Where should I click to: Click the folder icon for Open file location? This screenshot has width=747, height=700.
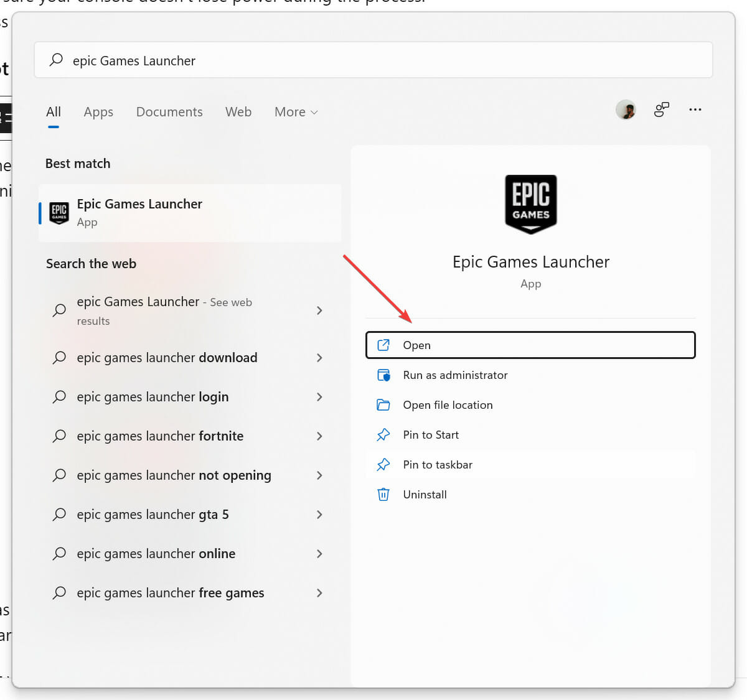point(383,405)
